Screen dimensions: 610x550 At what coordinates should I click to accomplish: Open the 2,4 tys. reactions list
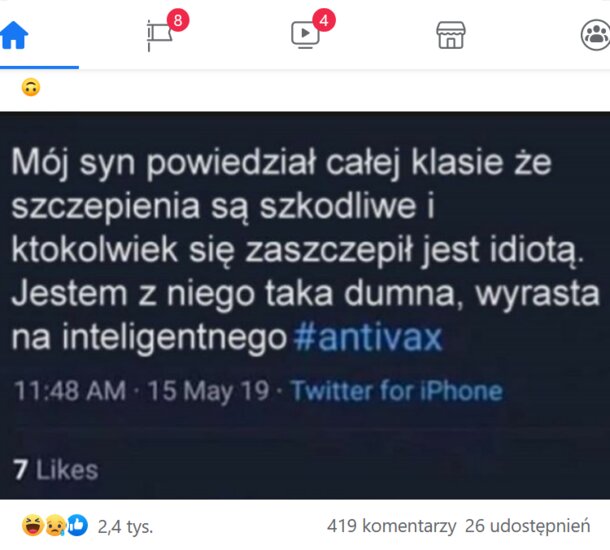tap(125, 527)
